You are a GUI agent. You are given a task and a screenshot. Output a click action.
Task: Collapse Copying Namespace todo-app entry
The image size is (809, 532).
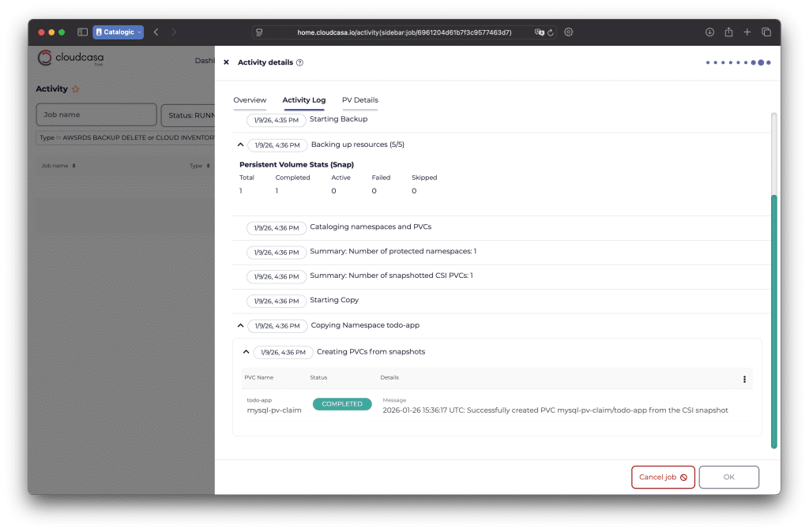tap(240, 325)
